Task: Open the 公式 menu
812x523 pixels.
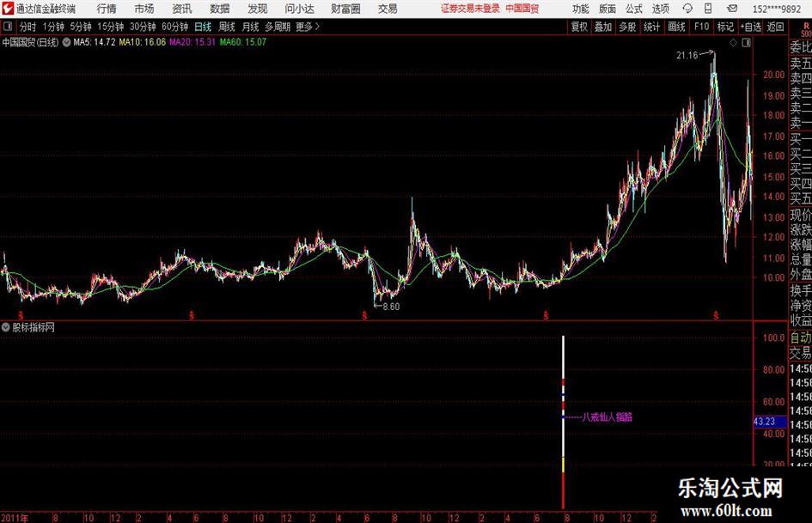Action: [634, 9]
